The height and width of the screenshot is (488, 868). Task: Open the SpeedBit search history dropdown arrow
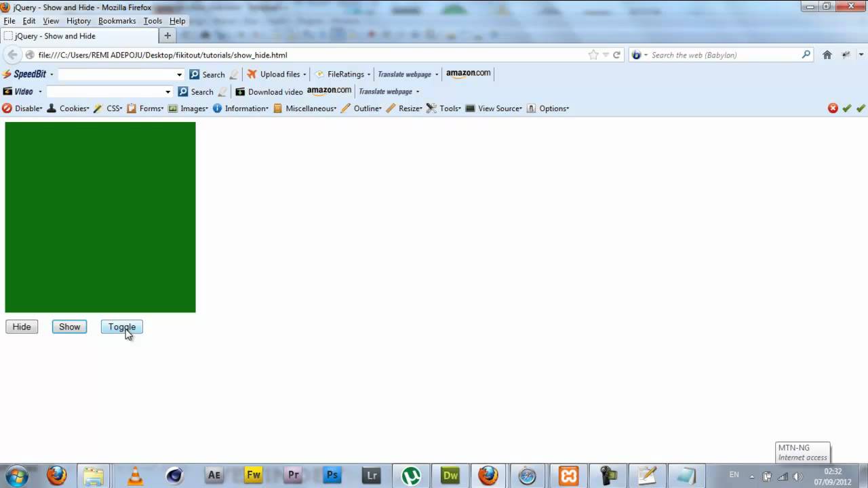pos(179,75)
